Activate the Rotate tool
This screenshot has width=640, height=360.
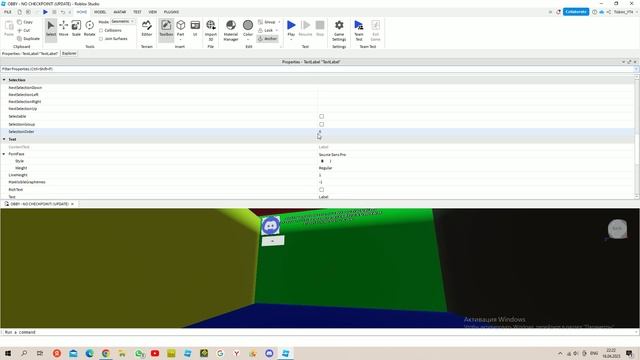pos(89,28)
